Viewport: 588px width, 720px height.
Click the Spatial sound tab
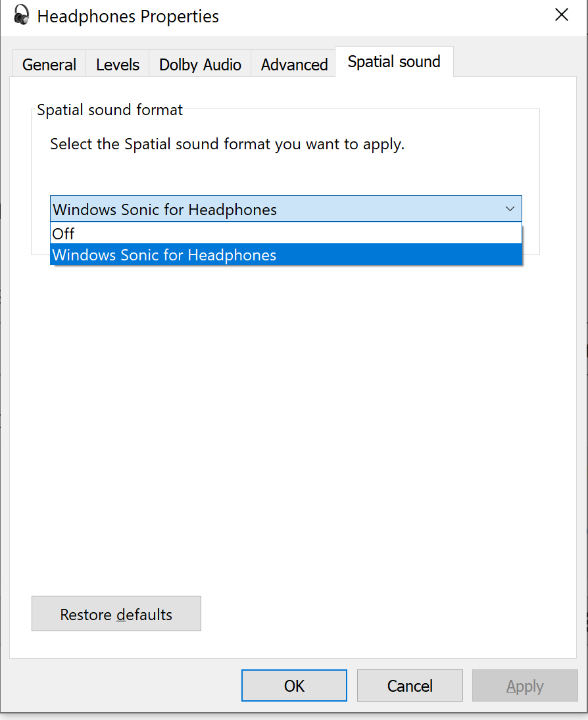click(394, 62)
